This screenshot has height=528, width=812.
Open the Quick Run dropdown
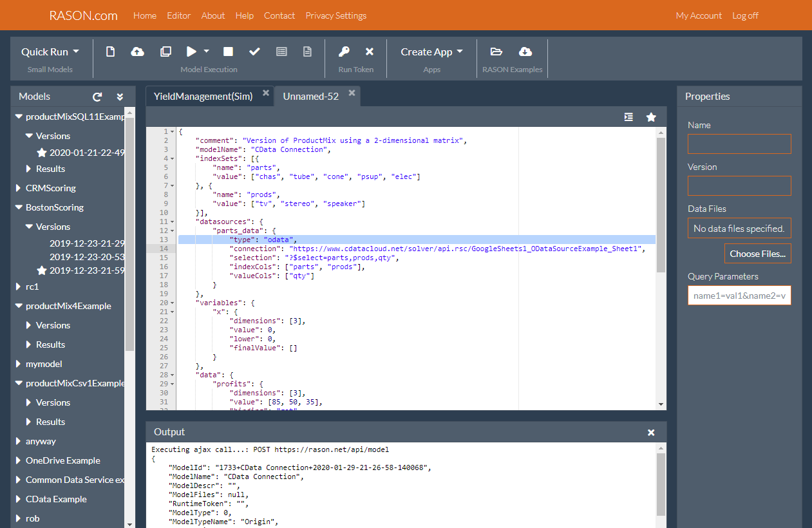click(x=50, y=52)
